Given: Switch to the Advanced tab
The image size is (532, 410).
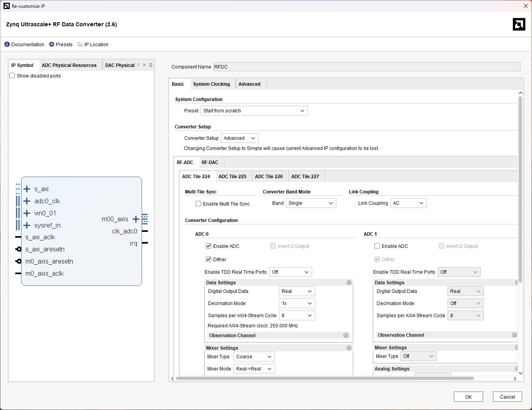Looking at the screenshot, I should pyautogui.click(x=250, y=84).
